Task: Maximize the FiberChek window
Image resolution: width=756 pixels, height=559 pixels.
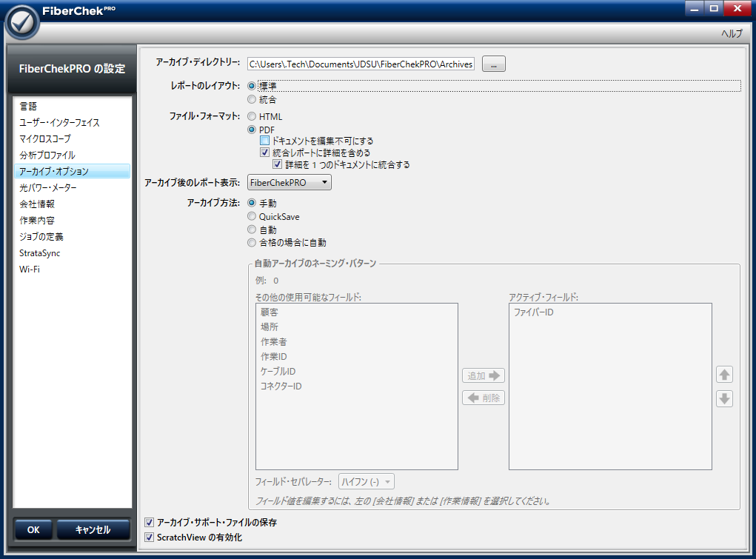Action: coord(714,8)
